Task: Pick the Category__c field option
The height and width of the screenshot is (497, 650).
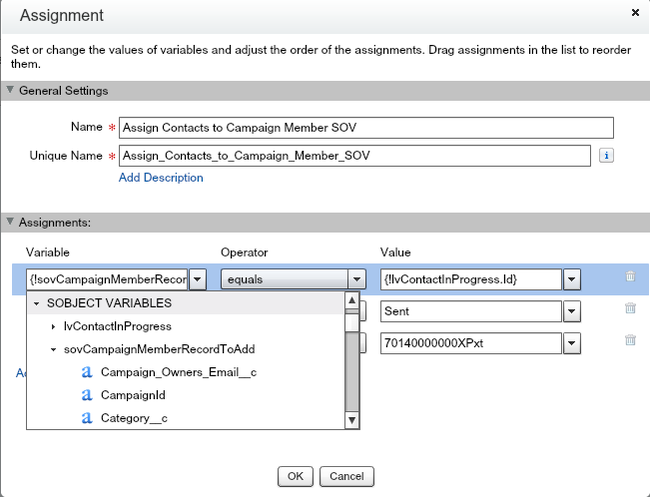Action: pyautogui.click(x=133, y=418)
